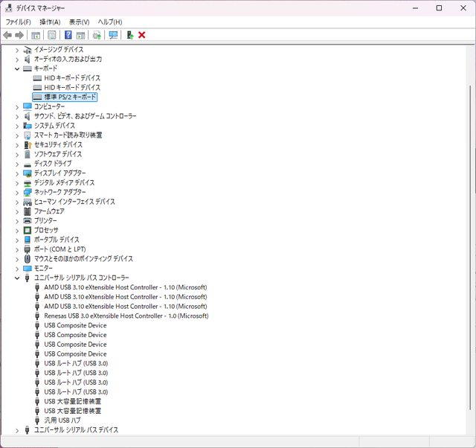The image size is (476, 448).
Task: Click the forward arrow in the toolbar
Action: [x=19, y=35]
